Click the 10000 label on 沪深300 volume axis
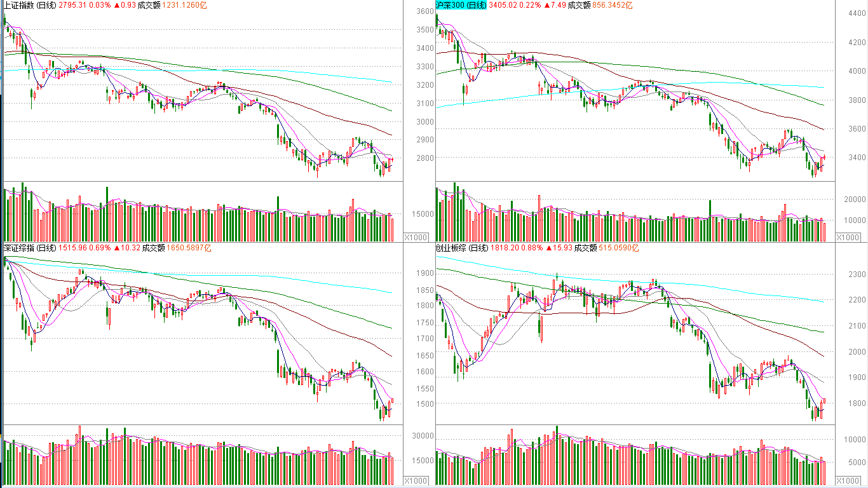 pyautogui.click(x=856, y=220)
